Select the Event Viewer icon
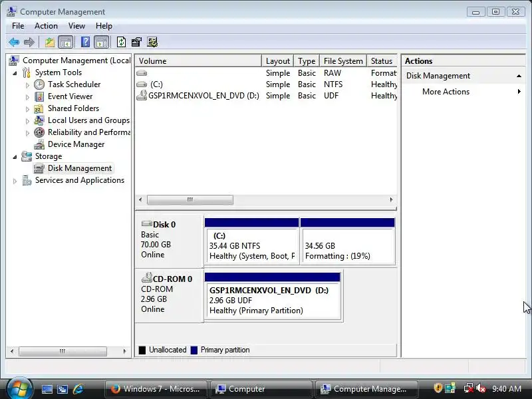This screenshot has width=532, height=399. click(x=39, y=96)
